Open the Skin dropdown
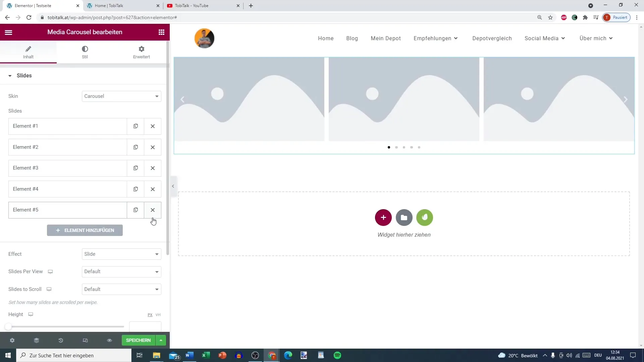This screenshot has width=644, height=362. [x=121, y=96]
